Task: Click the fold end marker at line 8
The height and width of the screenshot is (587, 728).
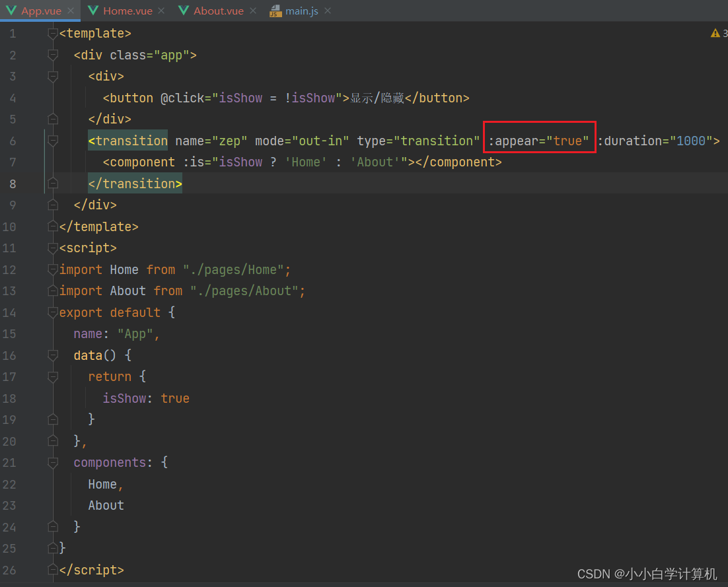Action: point(53,184)
